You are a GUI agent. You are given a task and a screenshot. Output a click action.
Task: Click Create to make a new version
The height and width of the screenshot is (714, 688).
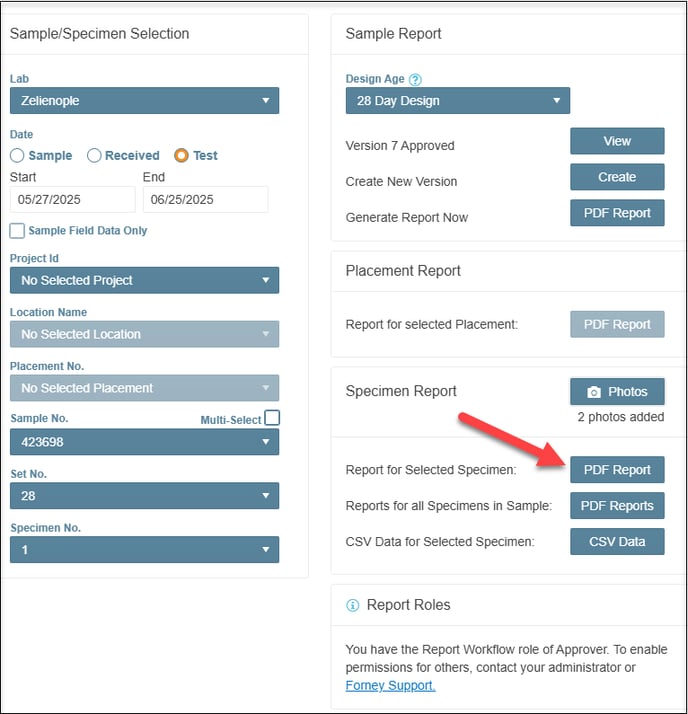coord(617,177)
